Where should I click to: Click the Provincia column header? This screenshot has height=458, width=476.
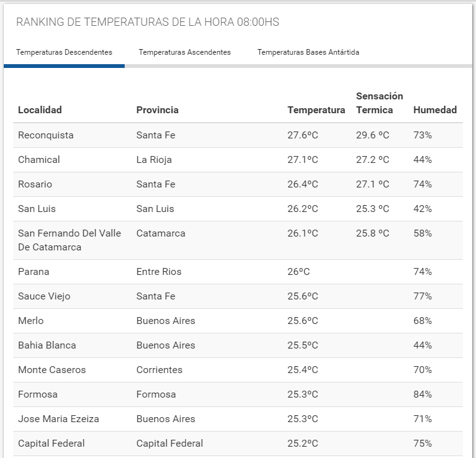(157, 110)
